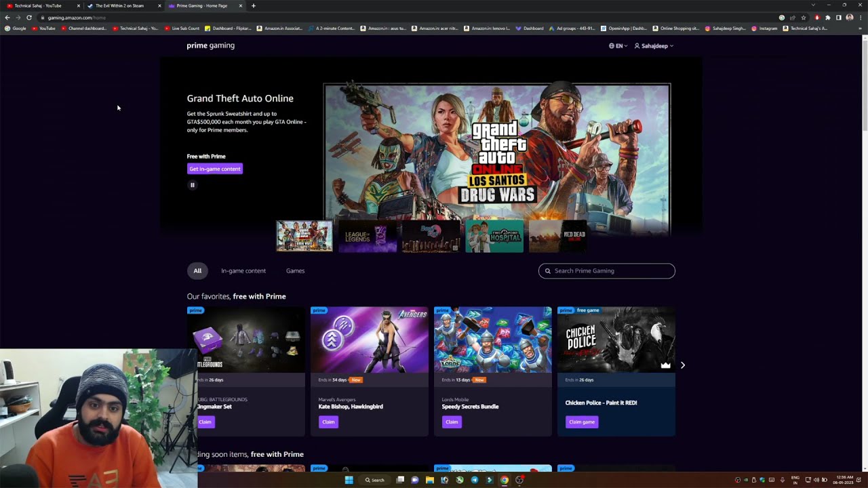The image size is (868, 488).
Task: Open the Lords Mobile offer image
Action: (493, 340)
